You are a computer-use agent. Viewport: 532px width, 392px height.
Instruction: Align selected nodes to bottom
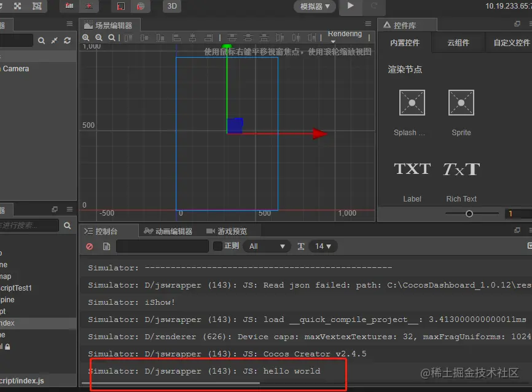(x=160, y=37)
